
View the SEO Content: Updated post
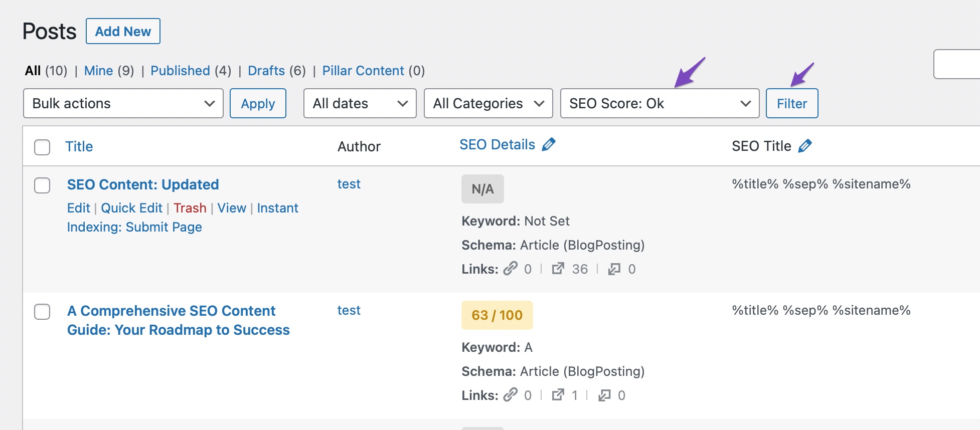232,208
